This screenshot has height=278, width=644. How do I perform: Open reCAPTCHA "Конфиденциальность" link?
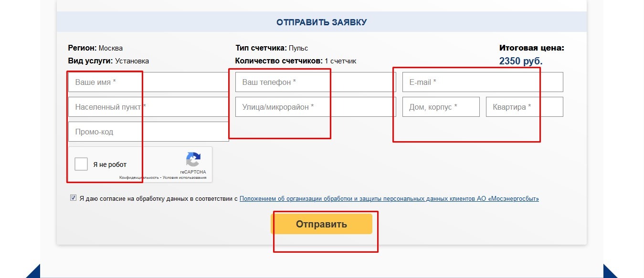coord(139,177)
